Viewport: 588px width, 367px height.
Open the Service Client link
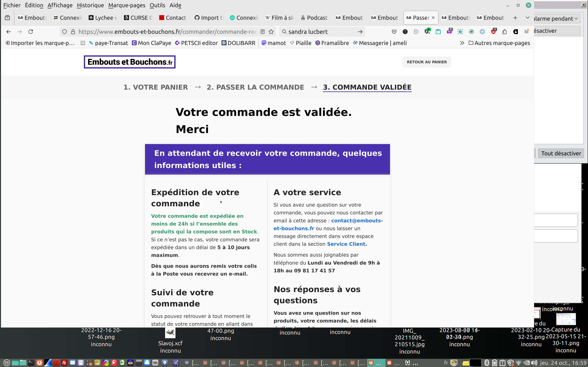[x=346, y=244]
